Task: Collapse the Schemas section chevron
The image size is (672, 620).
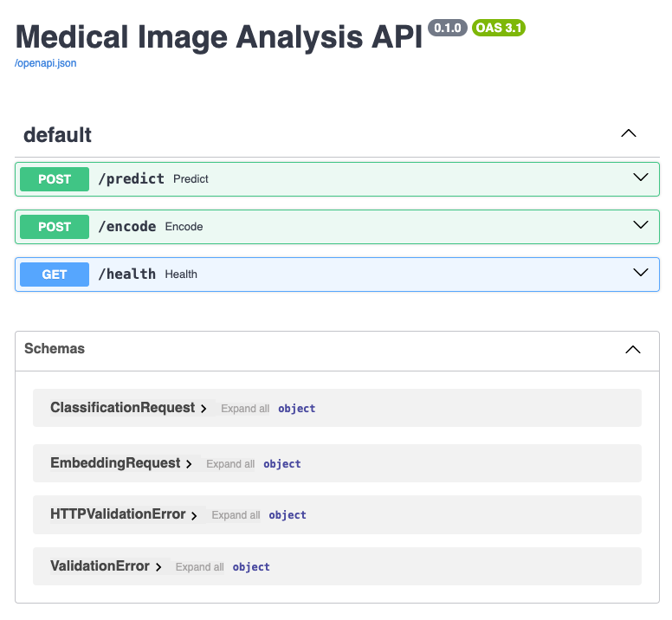Action: coord(632,350)
